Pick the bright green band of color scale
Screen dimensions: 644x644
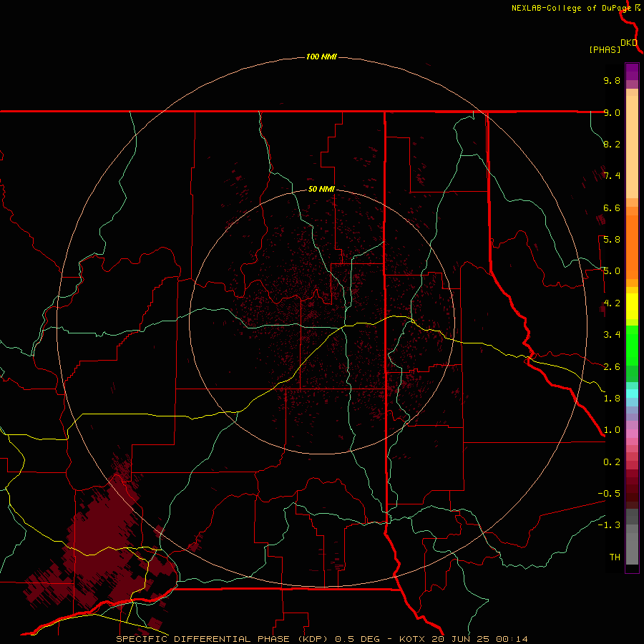tap(632, 345)
